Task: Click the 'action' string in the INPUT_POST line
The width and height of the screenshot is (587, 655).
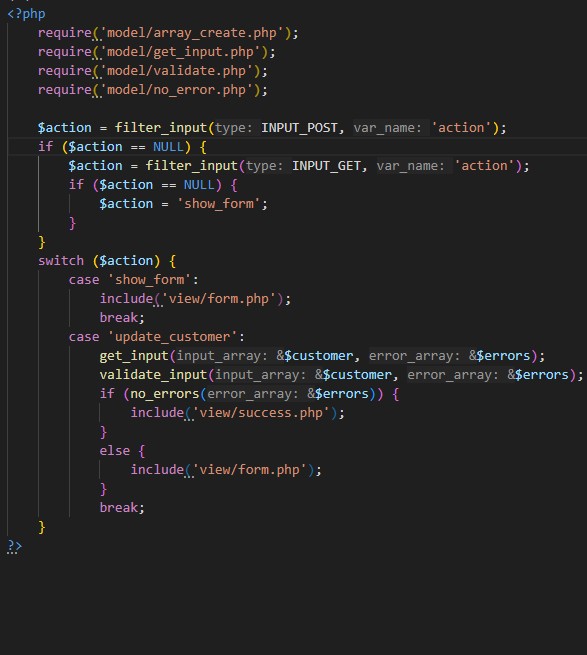Action: pos(461,127)
